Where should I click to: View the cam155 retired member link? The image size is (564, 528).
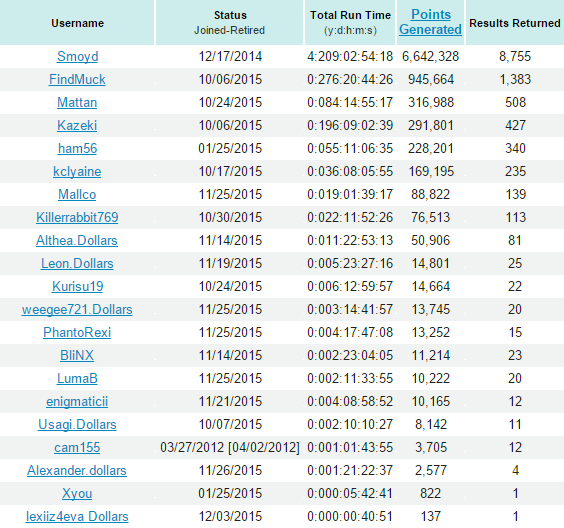point(77,448)
